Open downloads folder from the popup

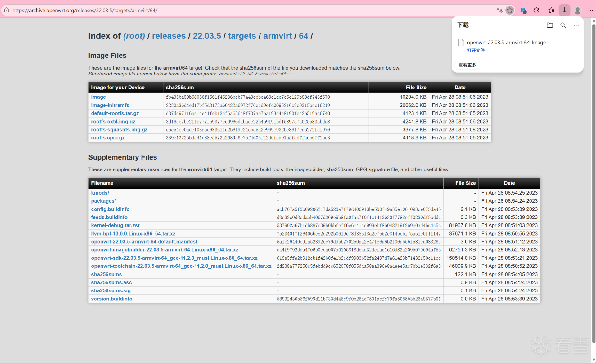[x=550, y=25]
